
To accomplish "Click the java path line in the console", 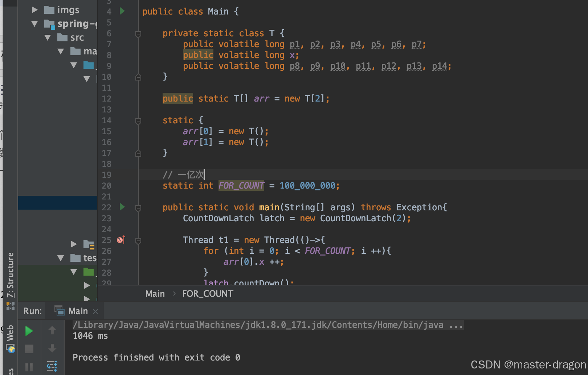I will 268,325.
